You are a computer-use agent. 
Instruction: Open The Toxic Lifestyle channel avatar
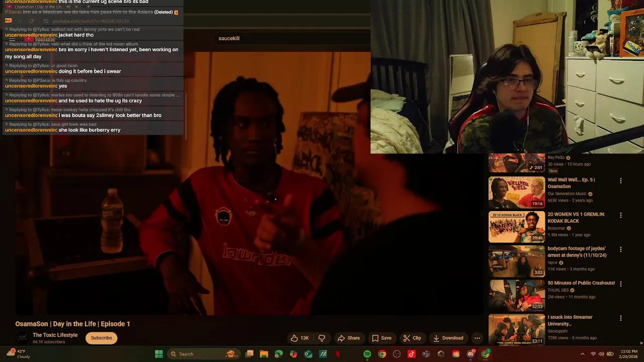pyautogui.click(x=22, y=338)
